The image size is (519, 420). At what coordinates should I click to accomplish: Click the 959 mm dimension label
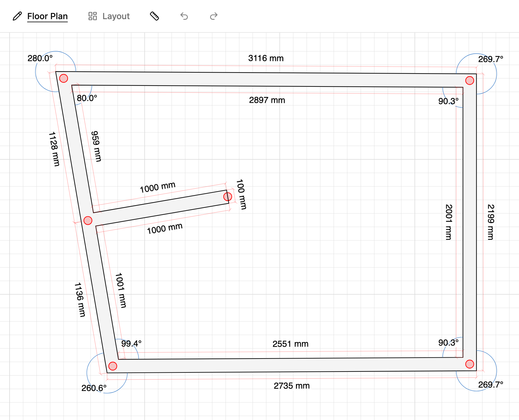point(96,146)
